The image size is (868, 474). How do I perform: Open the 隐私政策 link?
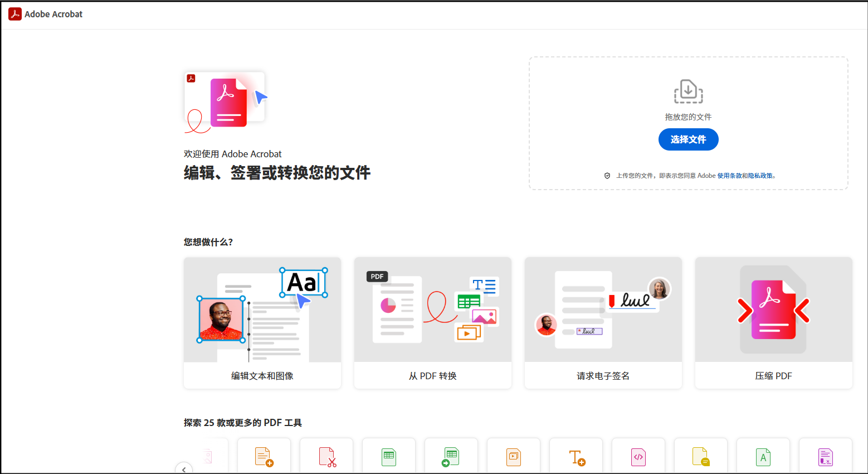(x=760, y=176)
